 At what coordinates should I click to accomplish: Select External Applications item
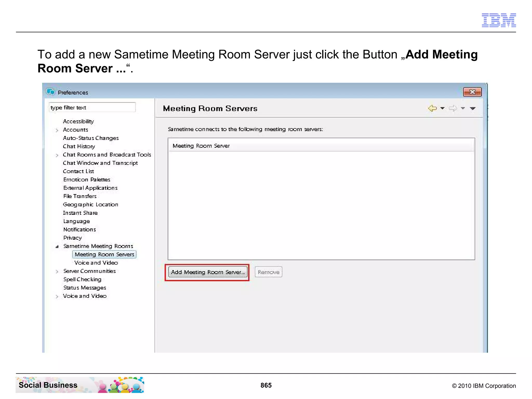[x=90, y=188]
